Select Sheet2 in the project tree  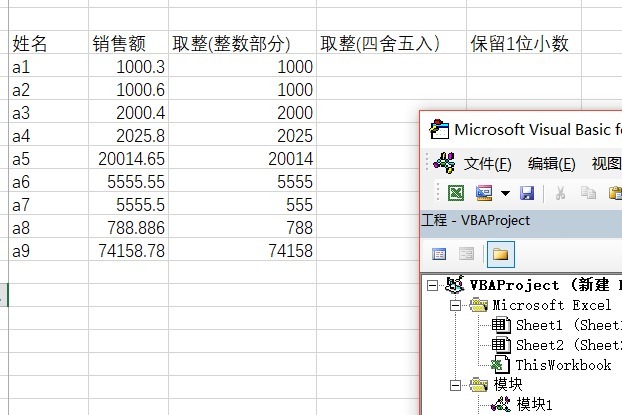pos(568,345)
